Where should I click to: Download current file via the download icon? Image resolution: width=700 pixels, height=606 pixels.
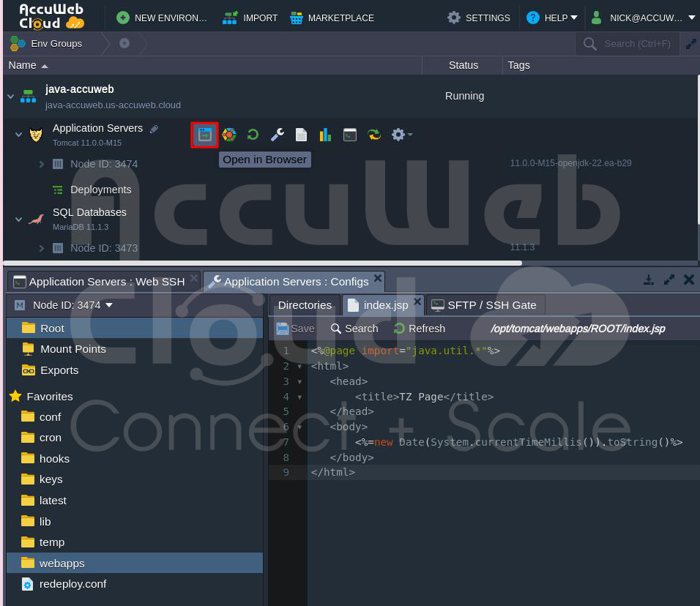649,279
